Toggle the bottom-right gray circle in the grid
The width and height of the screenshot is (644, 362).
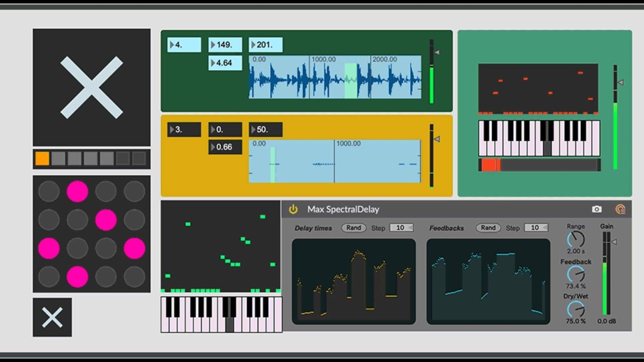134,277
